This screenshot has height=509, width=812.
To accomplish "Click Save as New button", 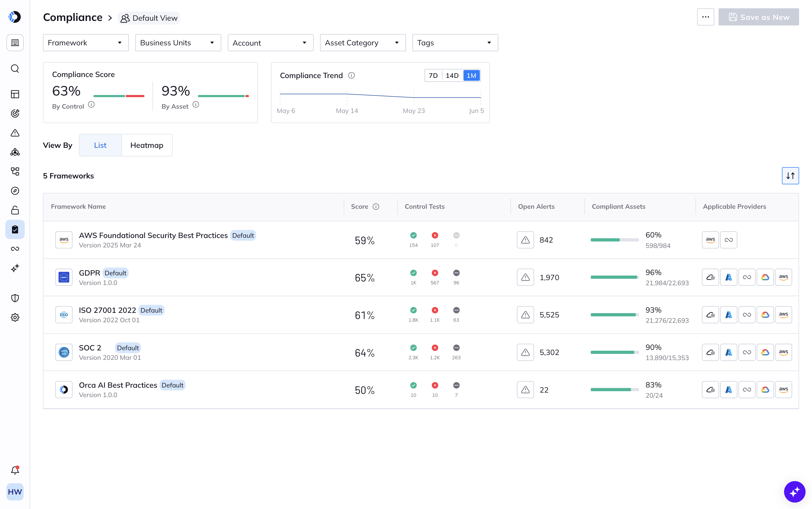I will tap(759, 17).
